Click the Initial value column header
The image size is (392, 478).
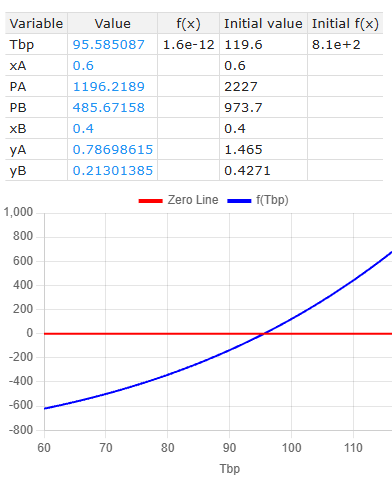point(263,23)
